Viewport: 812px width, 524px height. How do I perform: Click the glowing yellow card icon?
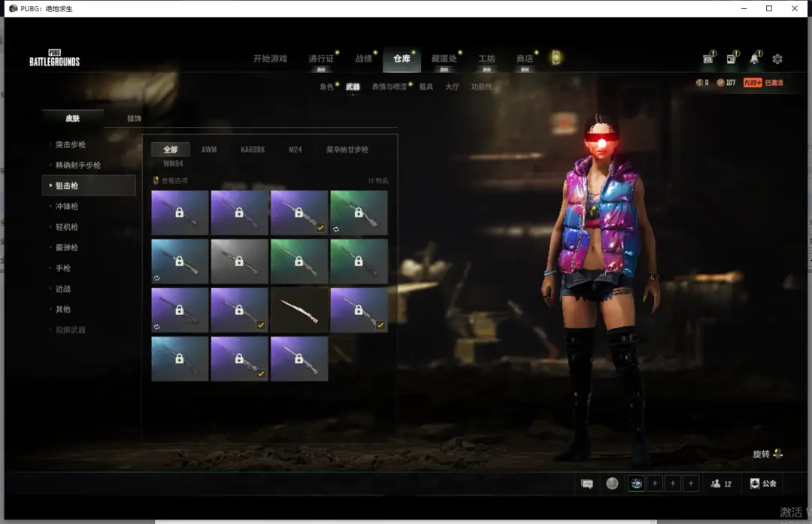[x=556, y=57]
